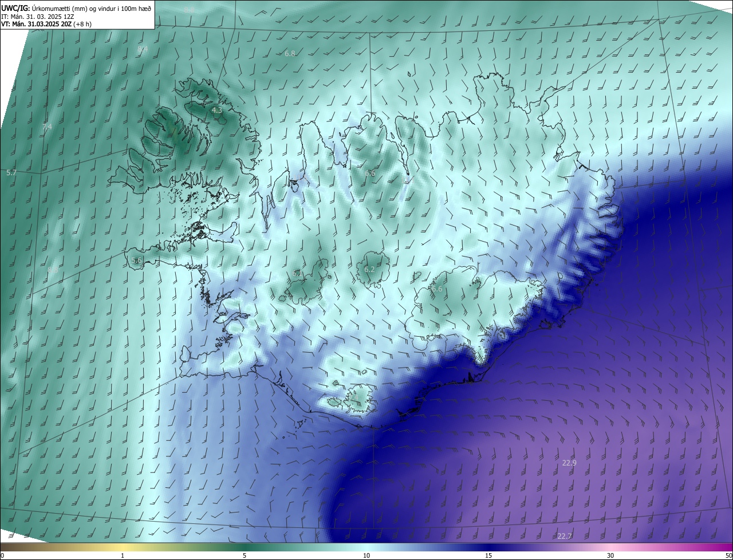Click the colorbar tick label 30
733x560 pixels.
point(610,555)
